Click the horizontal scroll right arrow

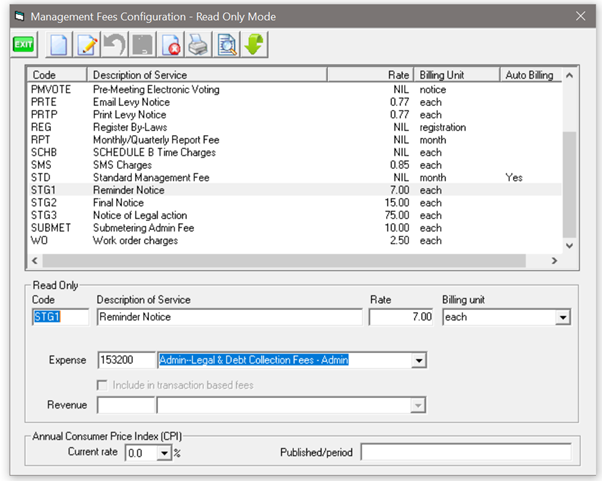click(554, 261)
